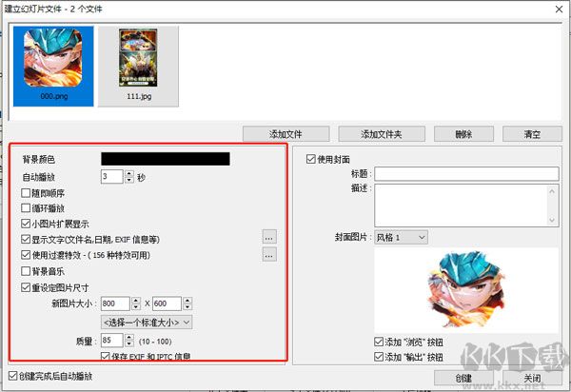
Task: Toggle 保存 EXIF 和 IPTC 信息 checkbox
Action: pyautogui.click(x=105, y=356)
